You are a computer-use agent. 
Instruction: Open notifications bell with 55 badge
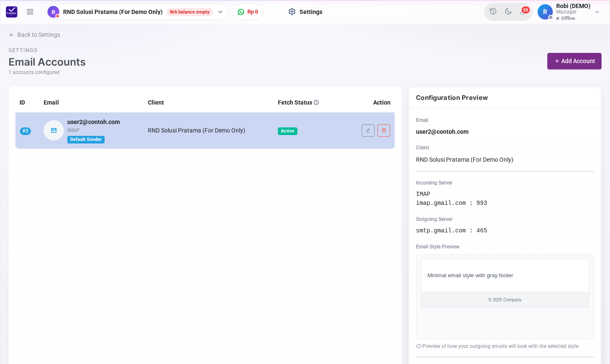[x=524, y=11]
